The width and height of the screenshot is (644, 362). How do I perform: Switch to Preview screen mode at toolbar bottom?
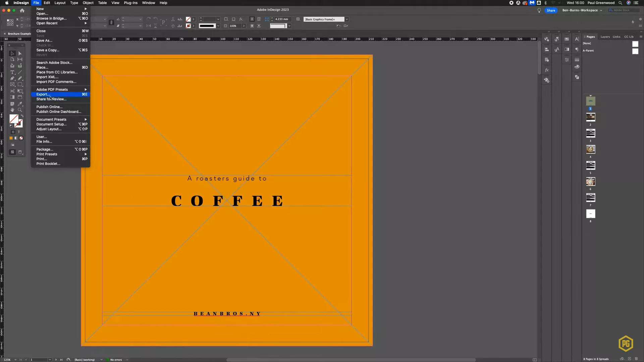(20, 152)
